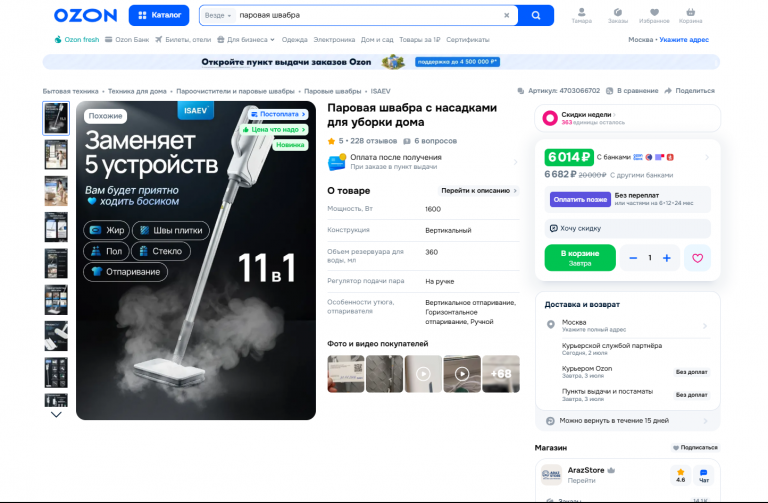This screenshot has width=768, height=503.
Task: Open the Сертификаты link
Action: (468, 40)
